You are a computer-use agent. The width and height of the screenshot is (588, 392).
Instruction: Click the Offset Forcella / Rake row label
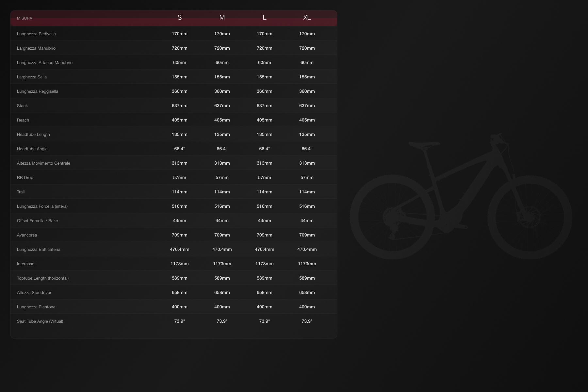pyautogui.click(x=37, y=221)
